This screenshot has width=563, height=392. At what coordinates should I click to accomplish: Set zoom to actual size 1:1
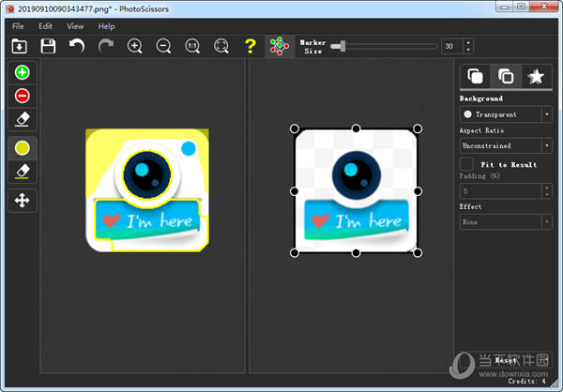coord(192,46)
